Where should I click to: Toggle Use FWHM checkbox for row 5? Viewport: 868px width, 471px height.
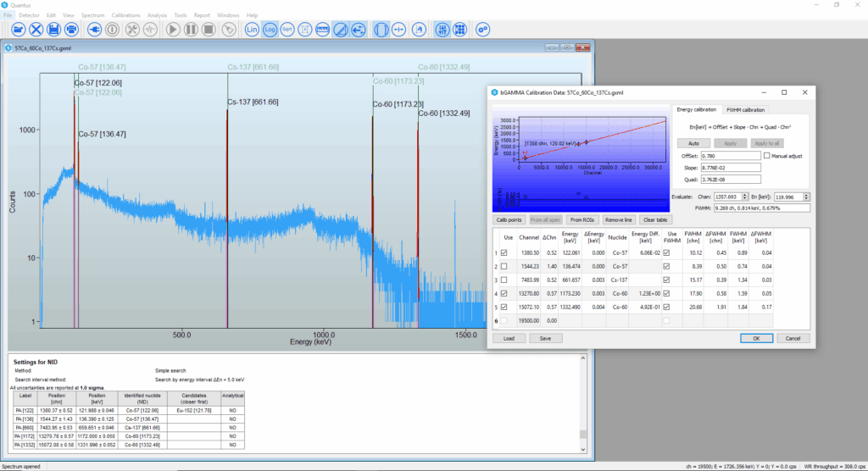[666, 308]
